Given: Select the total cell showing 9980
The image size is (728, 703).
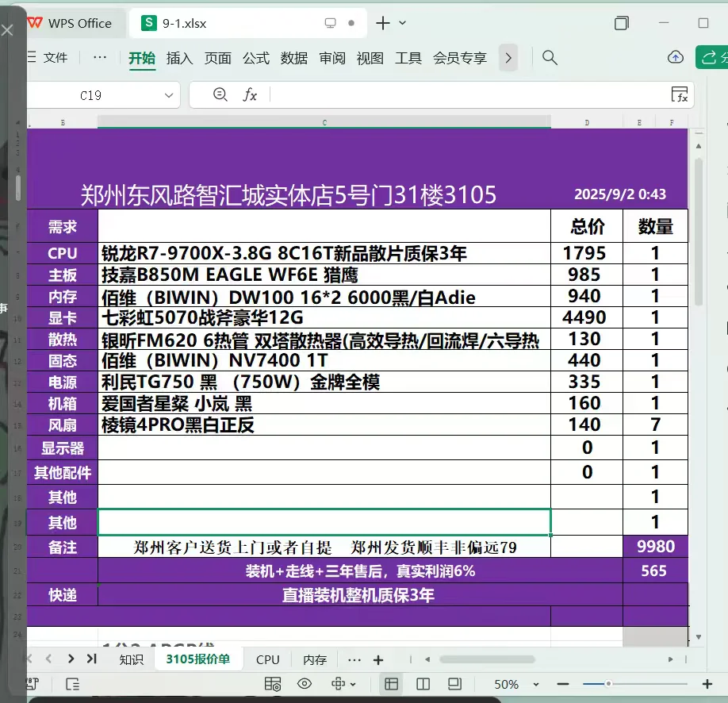Looking at the screenshot, I should (655, 547).
